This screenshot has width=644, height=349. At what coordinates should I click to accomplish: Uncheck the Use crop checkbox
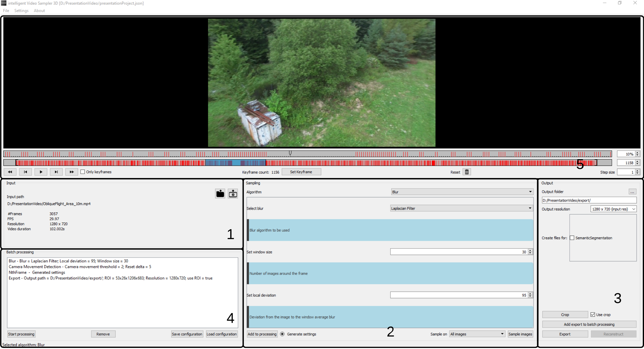[x=593, y=315]
